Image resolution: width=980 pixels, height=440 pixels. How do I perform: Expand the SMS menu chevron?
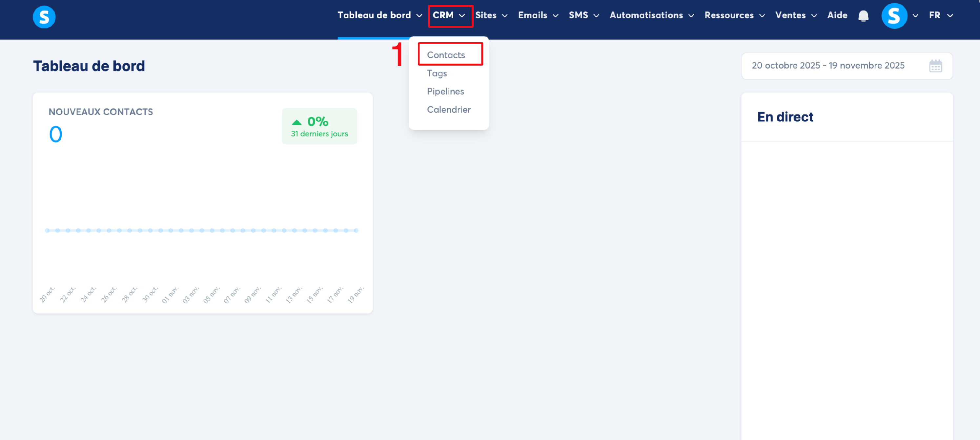(596, 16)
